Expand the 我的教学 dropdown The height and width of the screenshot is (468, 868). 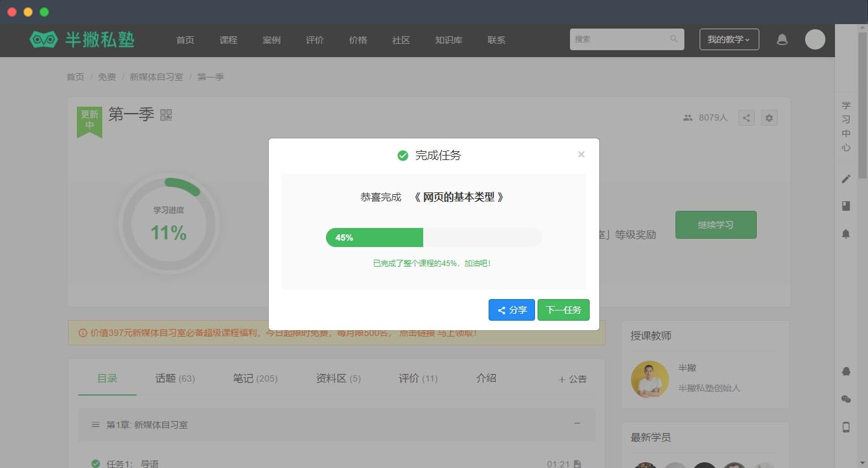click(x=729, y=39)
